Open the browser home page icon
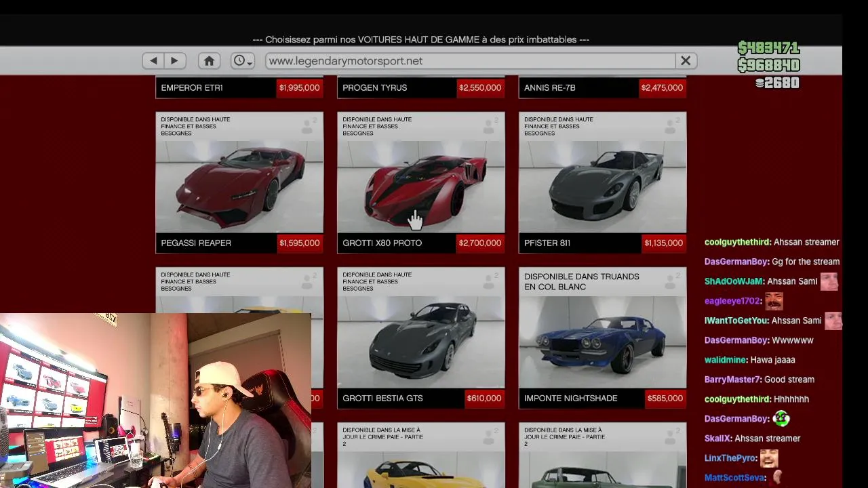 coord(209,61)
